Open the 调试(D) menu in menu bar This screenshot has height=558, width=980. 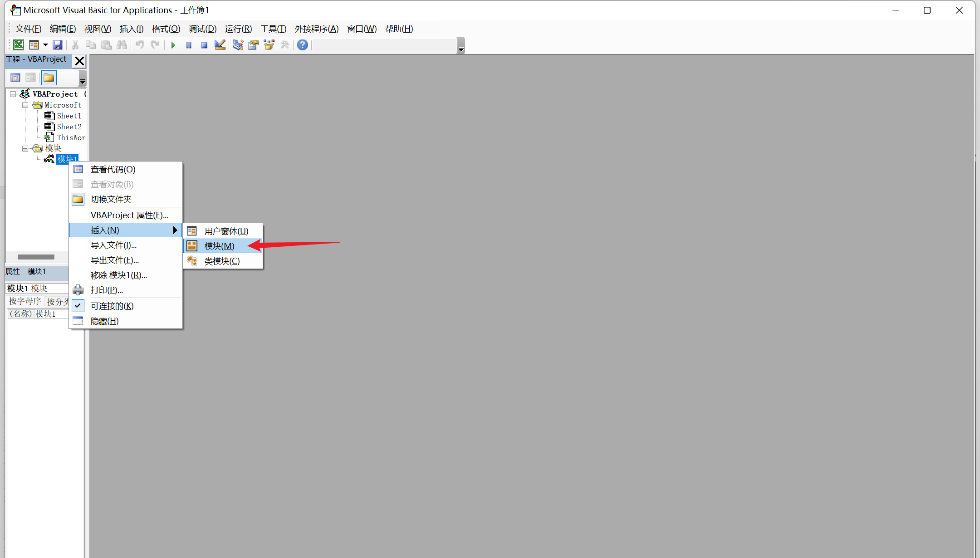(202, 29)
